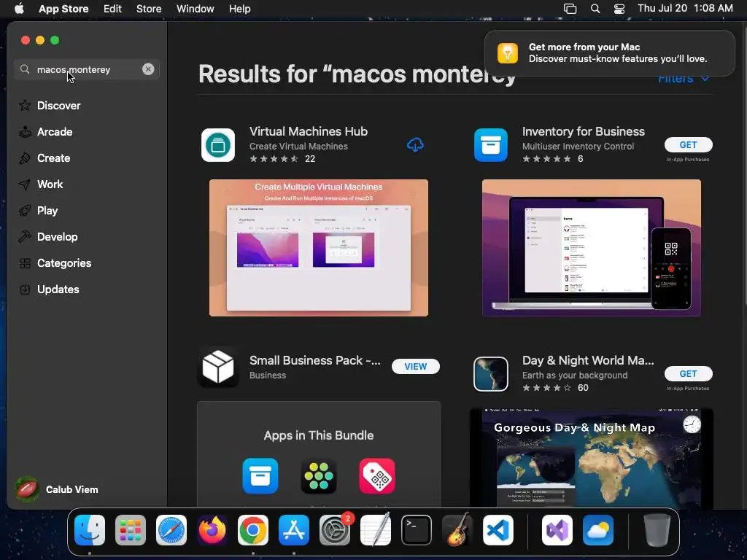
Task: Launch Terminal from the Dock
Action: [x=417, y=530]
